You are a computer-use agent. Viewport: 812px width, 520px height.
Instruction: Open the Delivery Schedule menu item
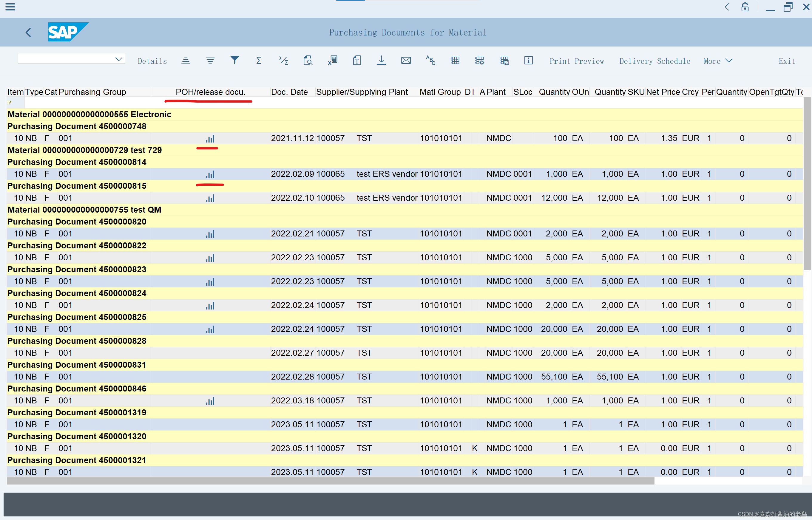[x=654, y=61]
